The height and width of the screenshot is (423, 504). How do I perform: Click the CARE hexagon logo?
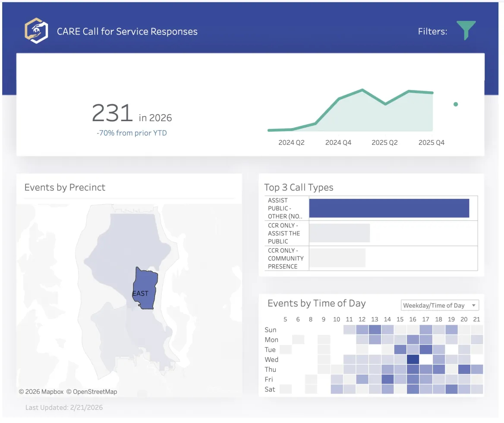36,31
